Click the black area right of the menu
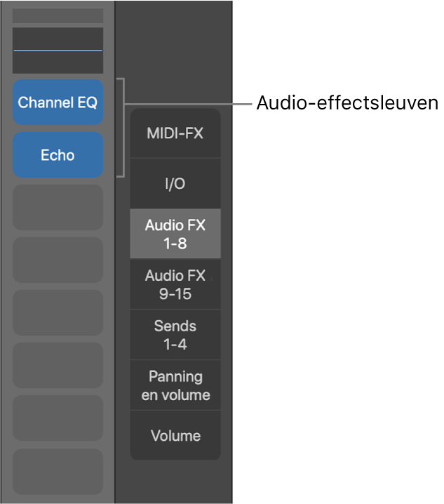 coord(337,281)
